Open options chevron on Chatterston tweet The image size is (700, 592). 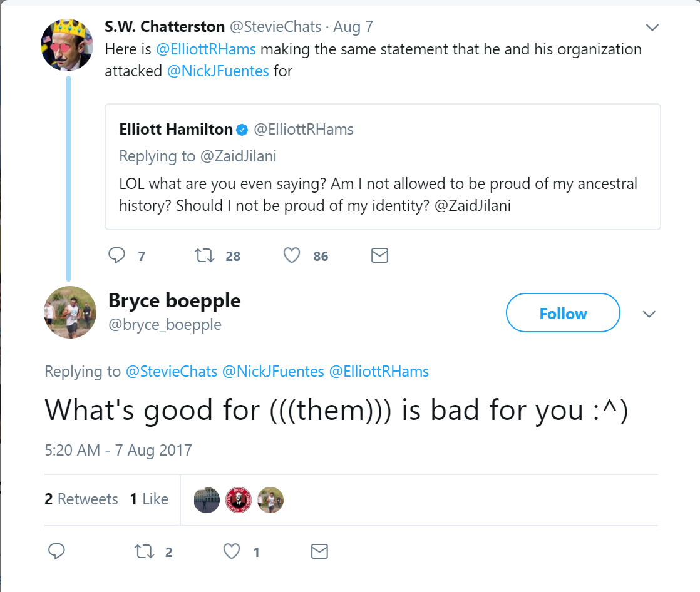[652, 28]
